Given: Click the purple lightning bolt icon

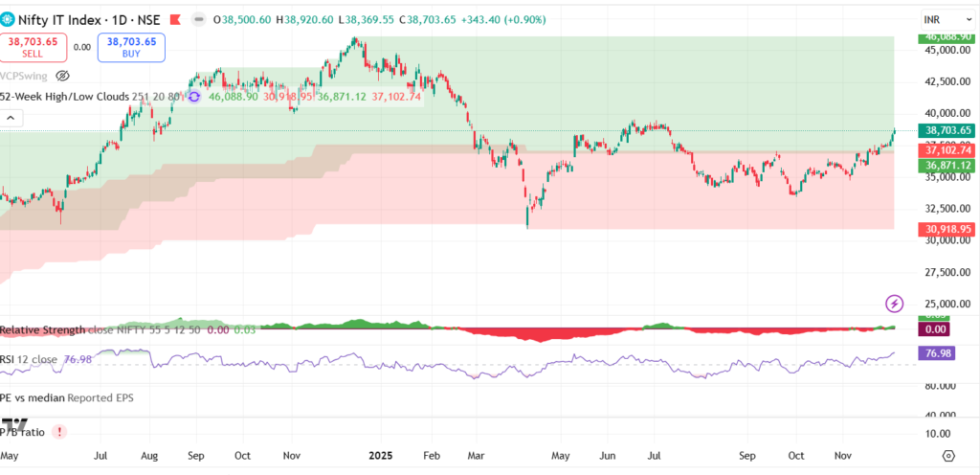Looking at the screenshot, I should pos(895,304).
